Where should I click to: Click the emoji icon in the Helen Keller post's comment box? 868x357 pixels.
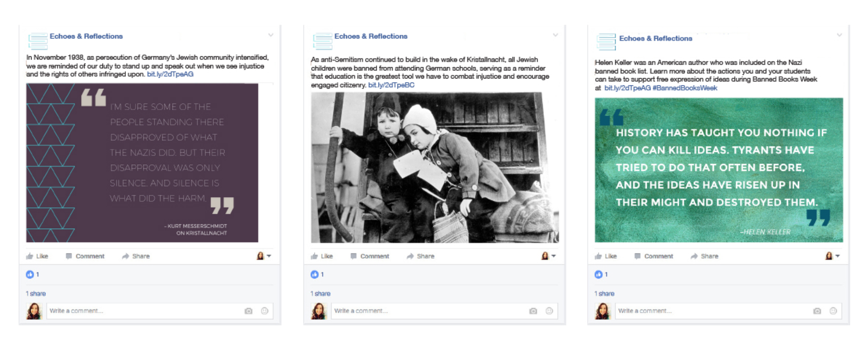[x=833, y=311]
